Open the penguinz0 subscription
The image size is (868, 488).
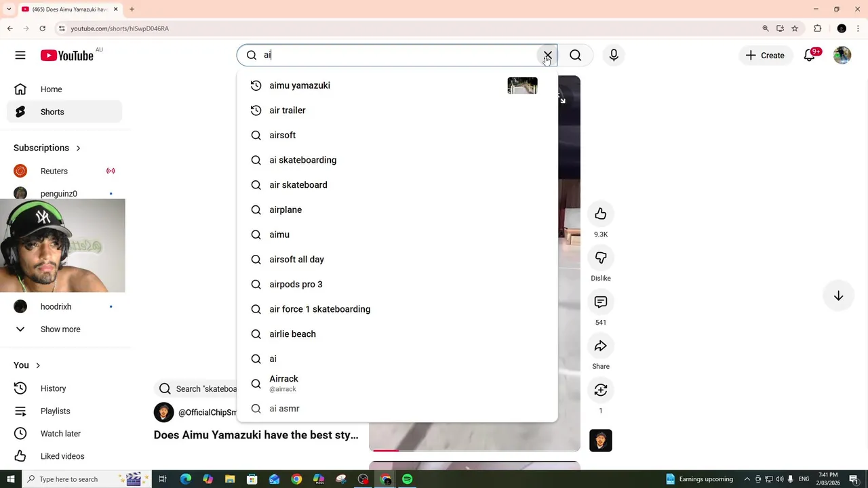[64, 194]
